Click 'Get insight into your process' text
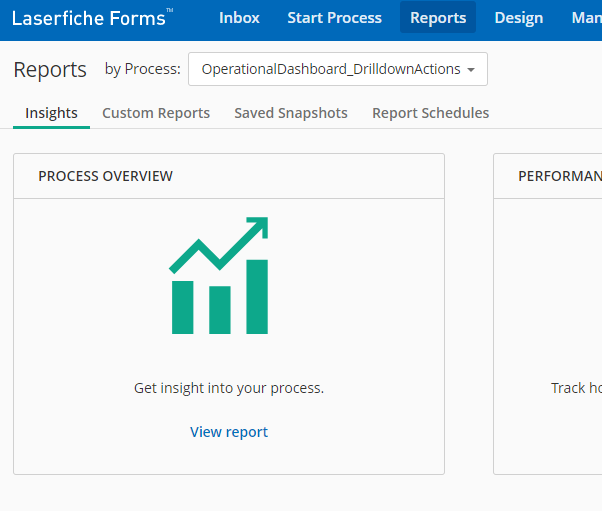 pyautogui.click(x=229, y=388)
